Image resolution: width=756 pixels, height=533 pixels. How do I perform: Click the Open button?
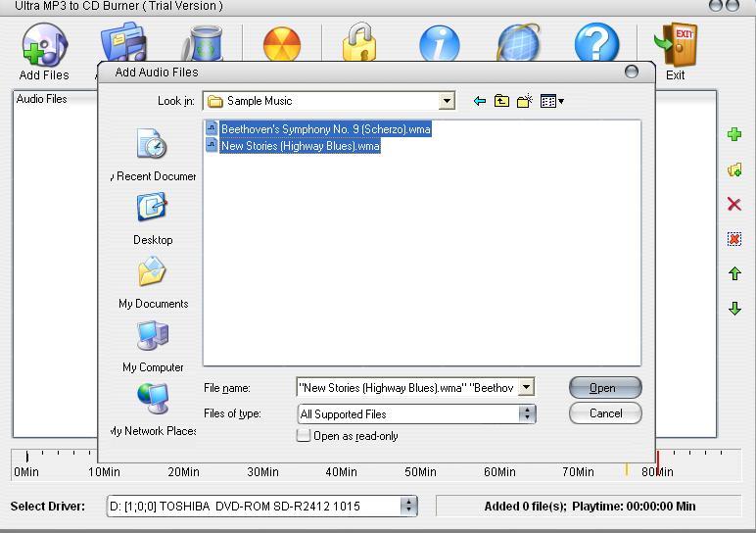605,388
